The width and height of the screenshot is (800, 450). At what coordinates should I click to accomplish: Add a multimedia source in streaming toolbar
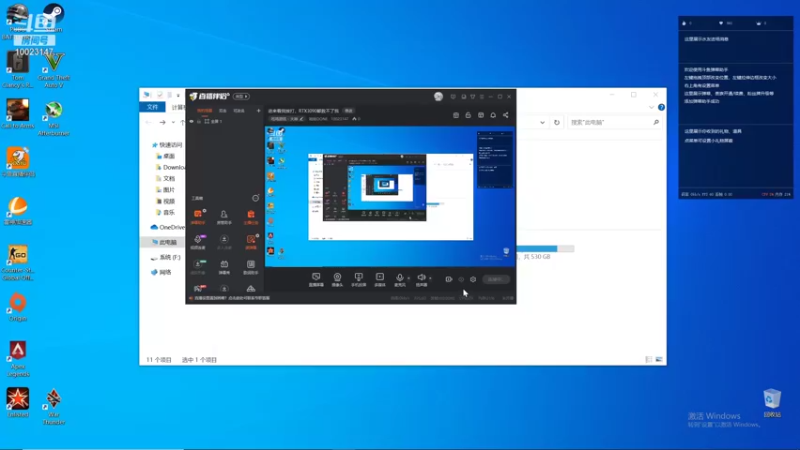pyautogui.click(x=380, y=279)
